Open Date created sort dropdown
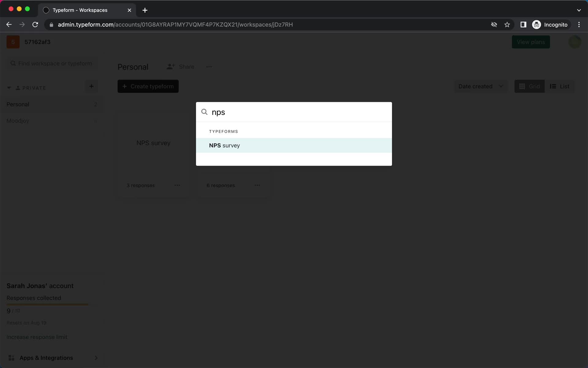 (x=480, y=86)
